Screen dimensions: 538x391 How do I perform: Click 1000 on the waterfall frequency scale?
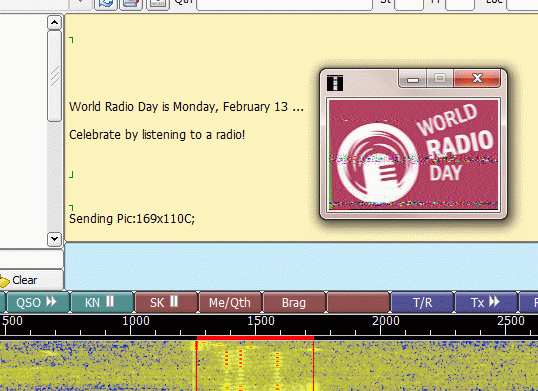[136, 321]
